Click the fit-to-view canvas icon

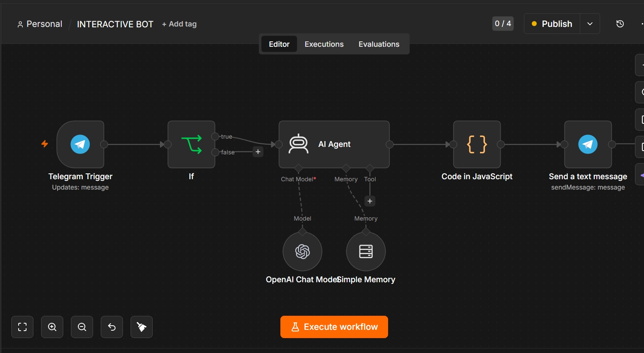tap(22, 327)
